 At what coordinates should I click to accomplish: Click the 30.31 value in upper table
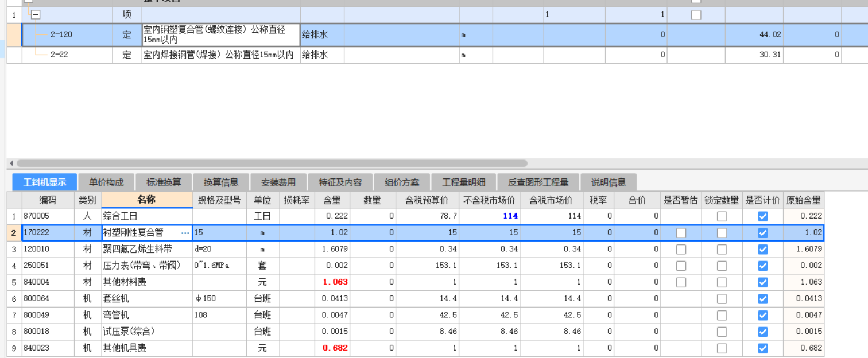coord(770,55)
